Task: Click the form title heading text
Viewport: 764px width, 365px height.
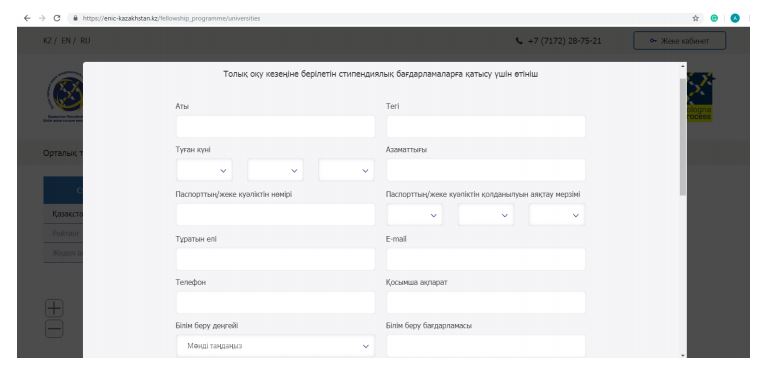Action: coord(381,75)
